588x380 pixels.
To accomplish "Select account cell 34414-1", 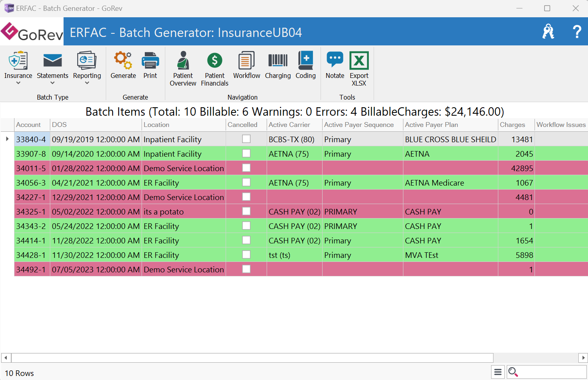I will point(32,241).
